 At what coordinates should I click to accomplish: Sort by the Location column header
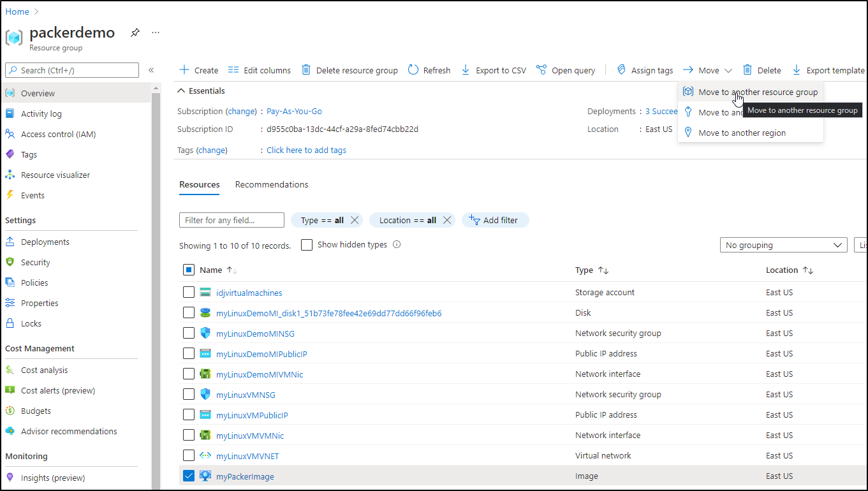tap(790, 270)
